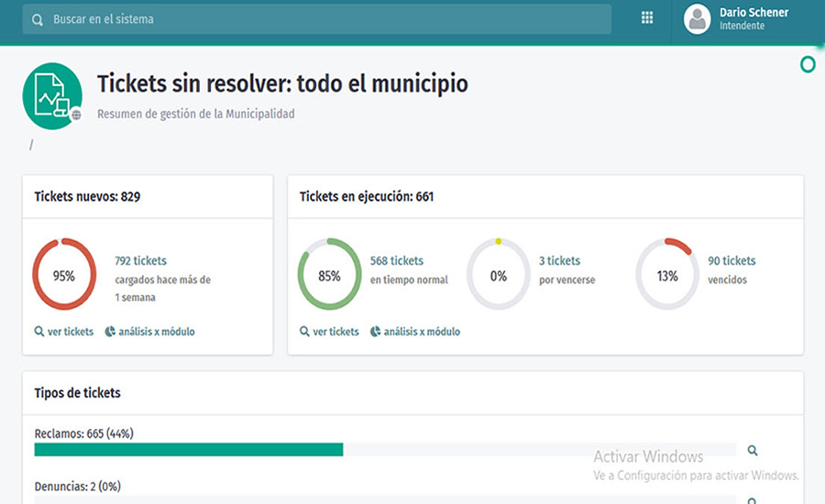The width and height of the screenshot is (825, 504).
Task: Open the apps grid icon
Action: tap(647, 18)
